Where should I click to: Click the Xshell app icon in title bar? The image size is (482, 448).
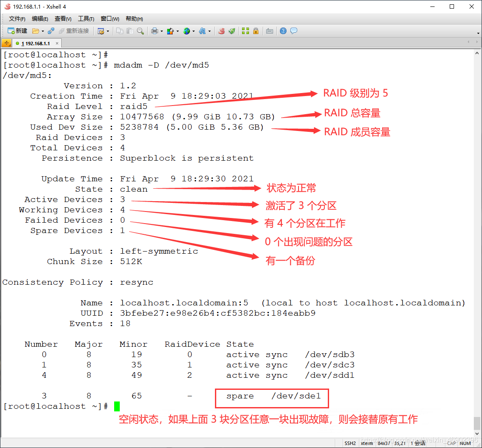pos(7,6)
